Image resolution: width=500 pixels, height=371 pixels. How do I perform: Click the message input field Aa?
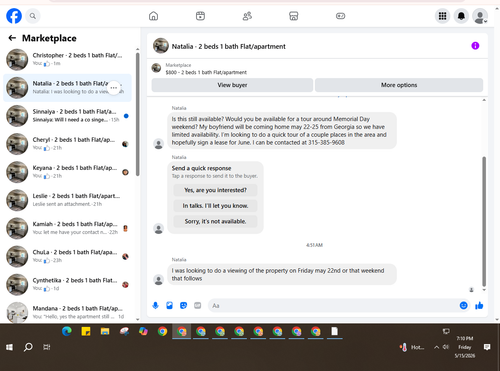pyautogui.click(x=333, y=305)
